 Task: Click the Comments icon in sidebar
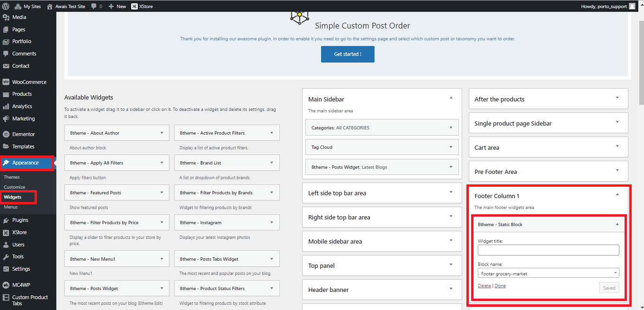6,54
